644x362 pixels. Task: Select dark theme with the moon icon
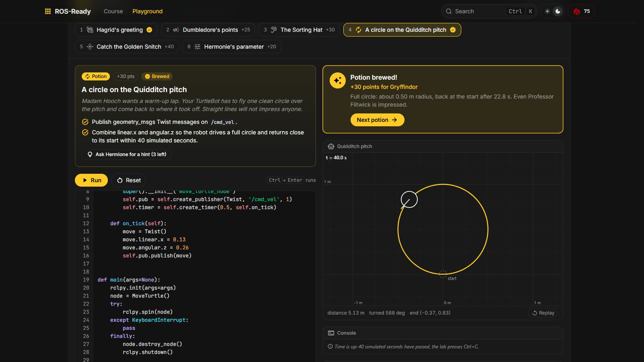pyautogui.click(x=558, y=11)
